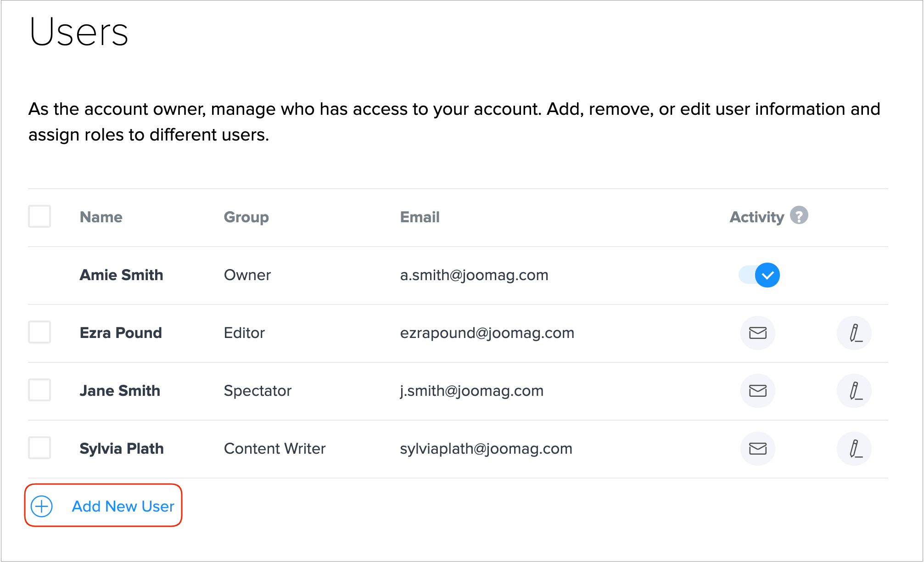Click the email ezrapound@joomag.com
Screen dimensions: 924x563
[x=487, y=333]
